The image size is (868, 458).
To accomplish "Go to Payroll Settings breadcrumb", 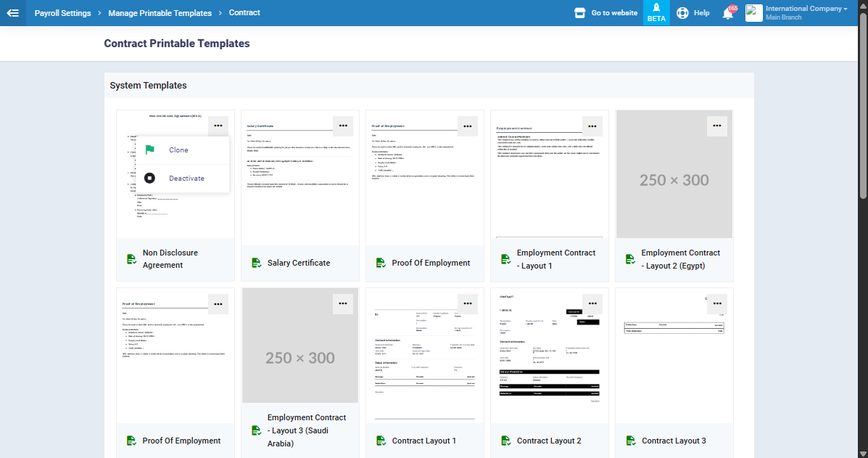I will pyautogui.click(x=63, y=13).
